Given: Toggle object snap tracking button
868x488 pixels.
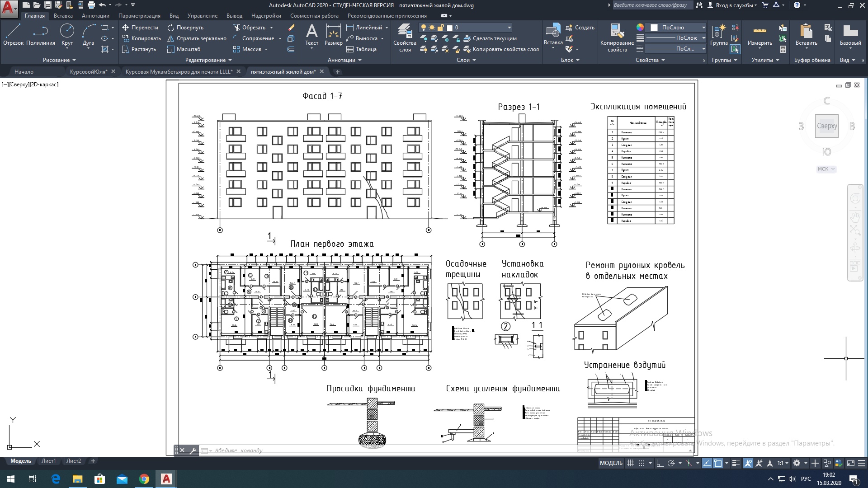Looking at the screenshot, I should pyautogui.click(x=707, y=463).
